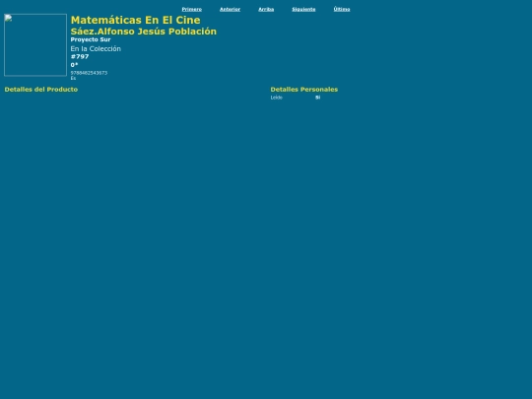Open the Último record link
532x399 pixels.
tap(342, 9)
